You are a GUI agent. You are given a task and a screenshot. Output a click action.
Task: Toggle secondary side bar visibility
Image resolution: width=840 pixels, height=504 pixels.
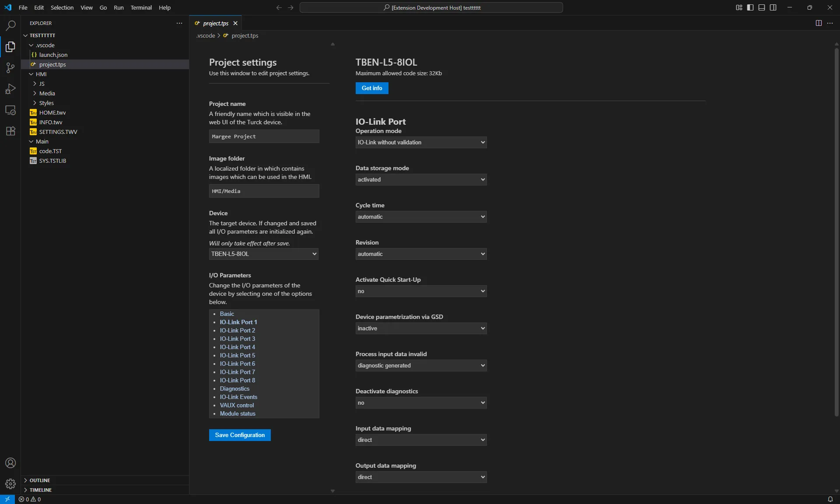[x=773, y=7]
